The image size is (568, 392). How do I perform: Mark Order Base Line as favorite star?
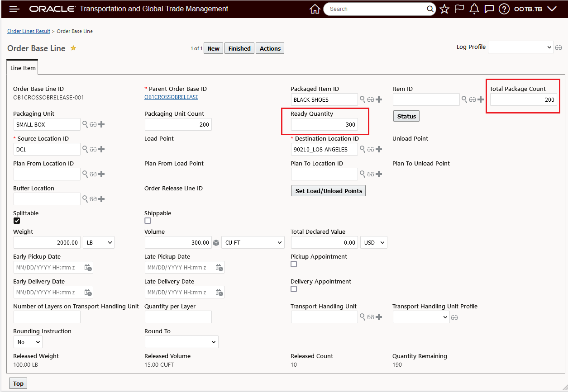pos(73,48)
